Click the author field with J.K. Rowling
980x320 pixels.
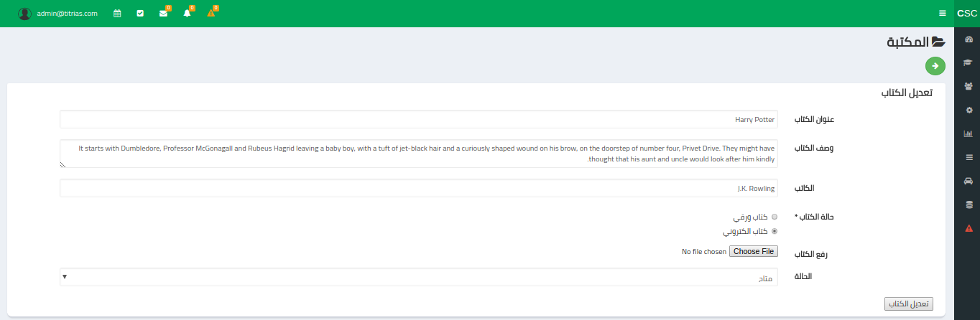tap(419, 188)
